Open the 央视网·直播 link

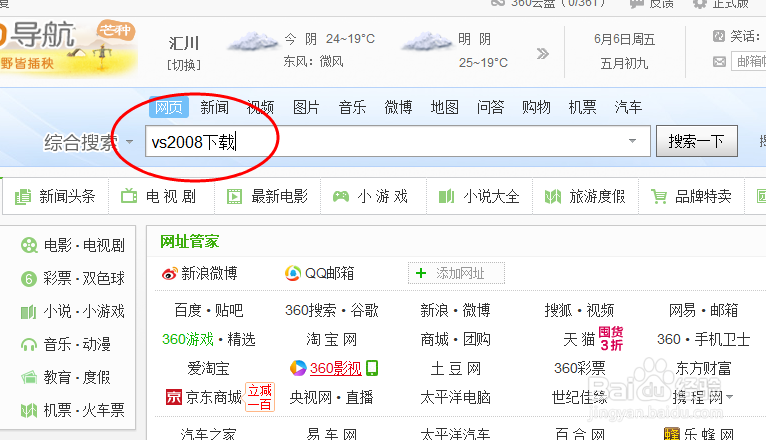tap(332, 397)
